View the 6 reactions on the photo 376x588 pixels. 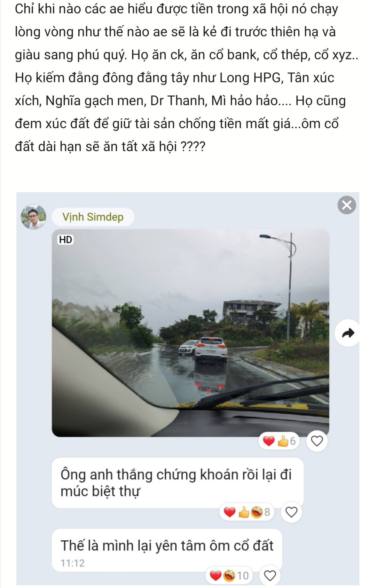[279, 441]
